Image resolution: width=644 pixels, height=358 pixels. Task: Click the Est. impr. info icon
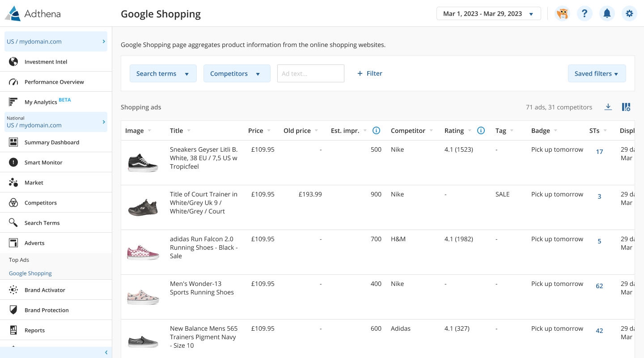pos(376,131)
